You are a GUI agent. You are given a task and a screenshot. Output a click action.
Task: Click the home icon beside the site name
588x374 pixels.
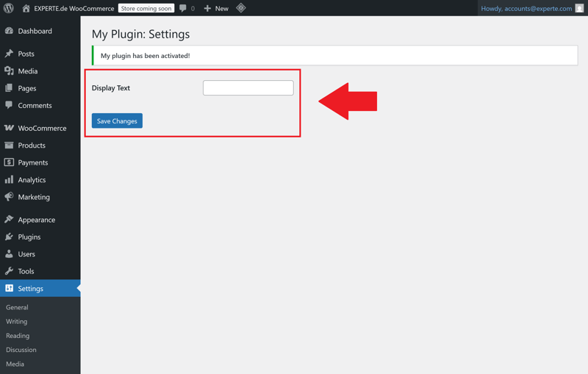point(26,8)
